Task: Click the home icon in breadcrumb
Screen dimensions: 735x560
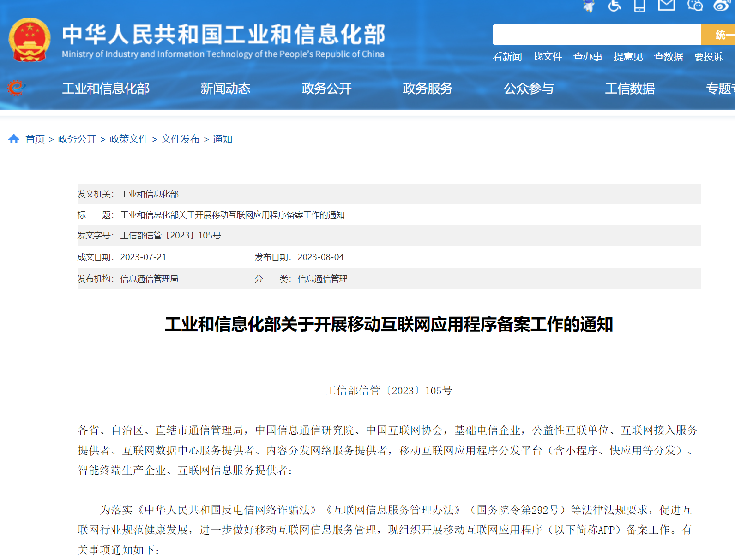Action: tap(14, 139)
